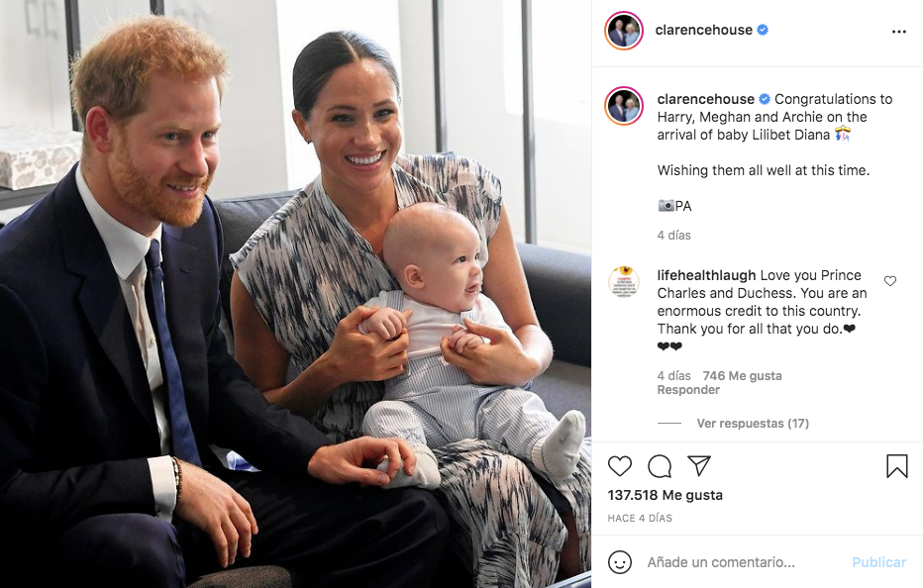923x588 pixels.
Task: Click the Publicar button
Action: click(878, 562)
